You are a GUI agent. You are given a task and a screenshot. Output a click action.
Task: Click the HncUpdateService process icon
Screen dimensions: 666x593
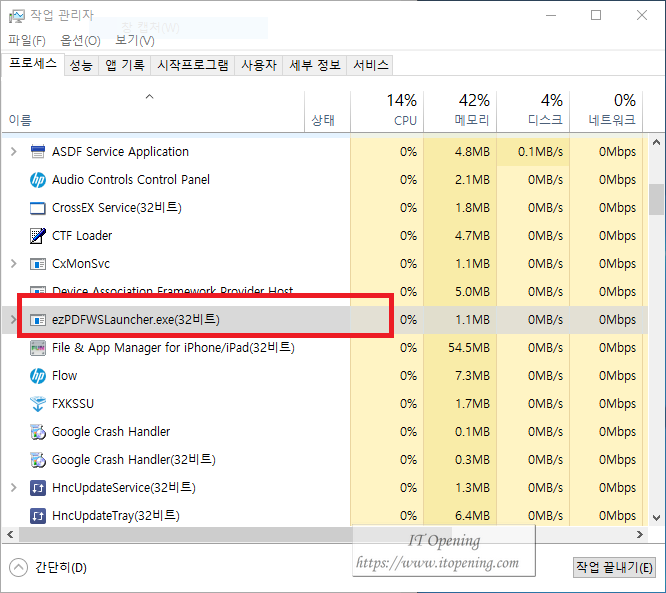(x=38, y=488)
